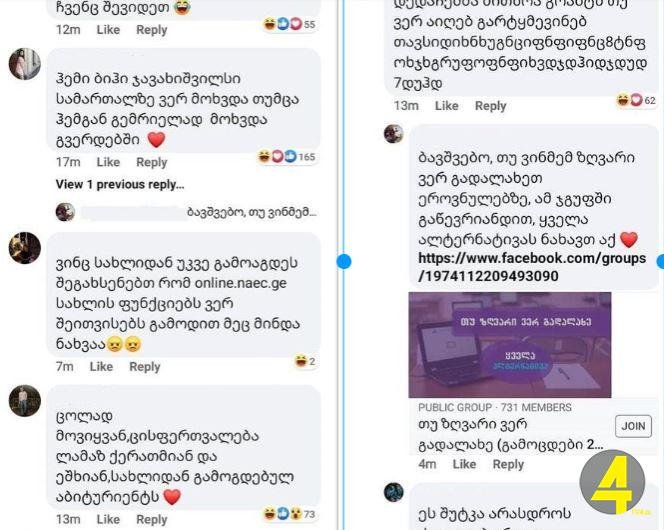664x530 pixels.
Task: Open reaction icons showing 73 reactions
Action: pyautogui.click(x=289, y=513)
